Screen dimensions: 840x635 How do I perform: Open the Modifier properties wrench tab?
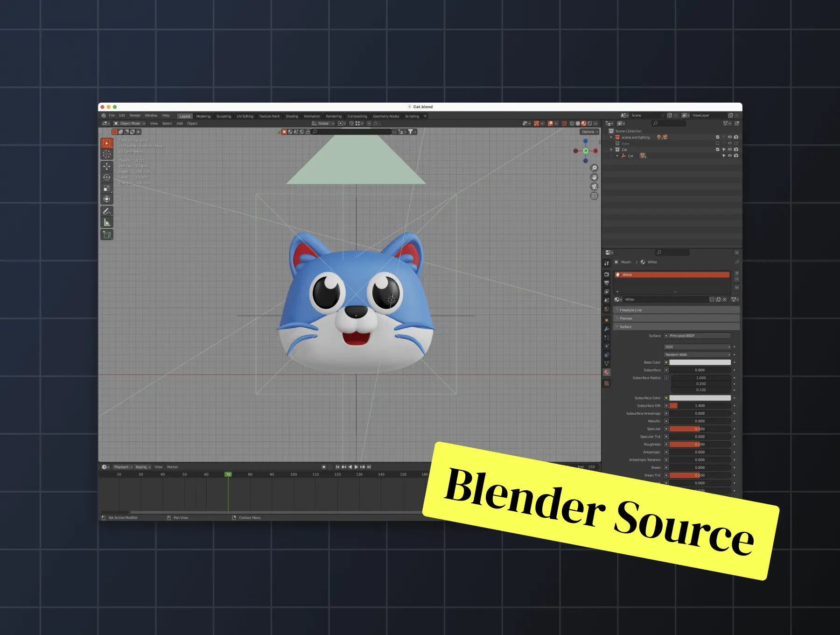click(607, 329)
